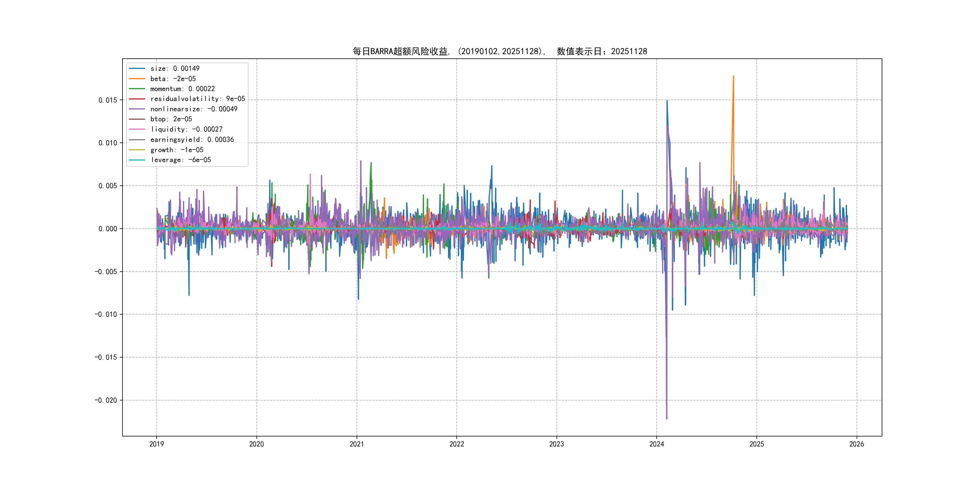Click the 2019 x-axis tick label
This screenshot has width=980, height=490.
(x=156, y=444)
